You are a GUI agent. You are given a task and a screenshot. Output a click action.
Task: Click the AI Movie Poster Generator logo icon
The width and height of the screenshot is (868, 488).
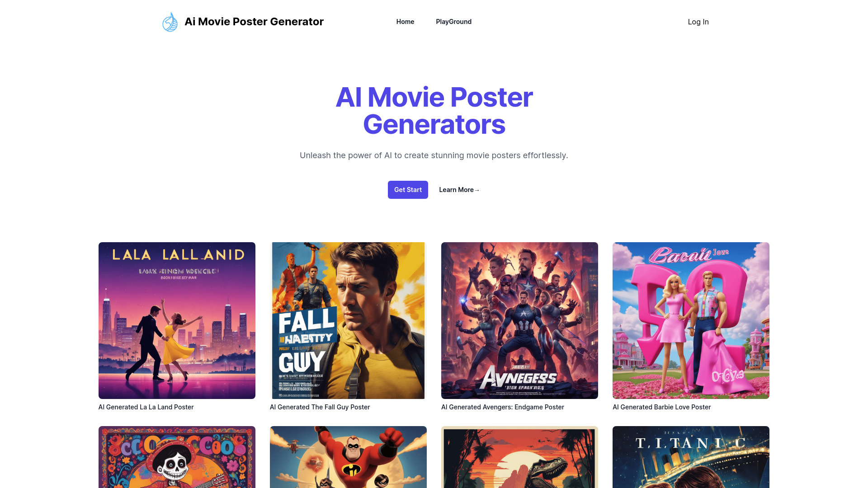pyautogui.click(x=170, y=21)
